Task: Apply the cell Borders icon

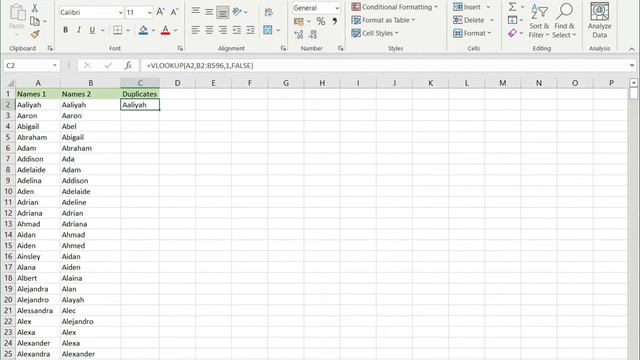Action: [118, 30]
